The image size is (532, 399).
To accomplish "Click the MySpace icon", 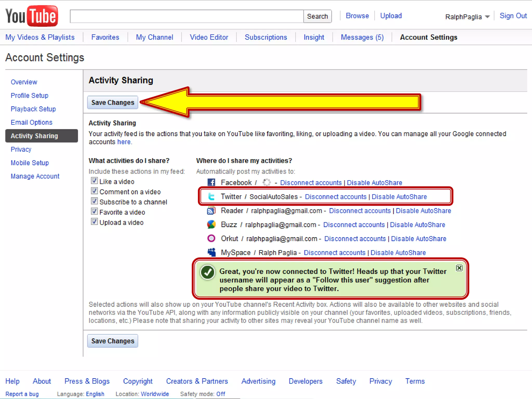I will 211,252.
